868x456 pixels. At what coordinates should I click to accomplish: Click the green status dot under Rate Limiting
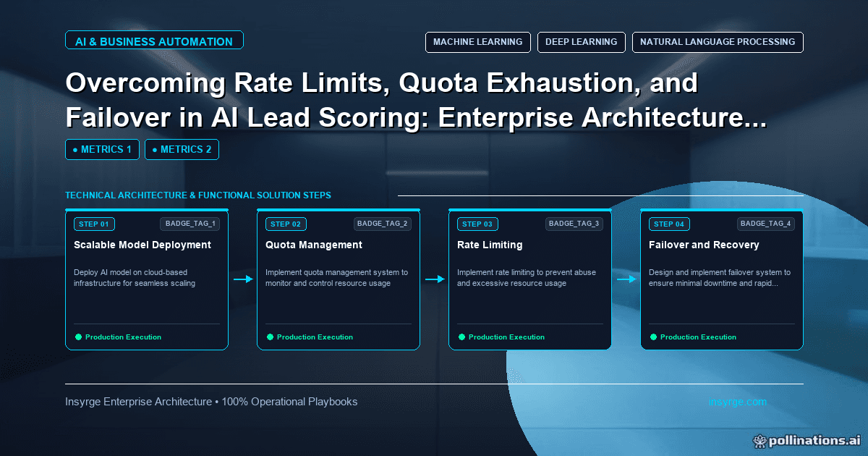(461, 337)
